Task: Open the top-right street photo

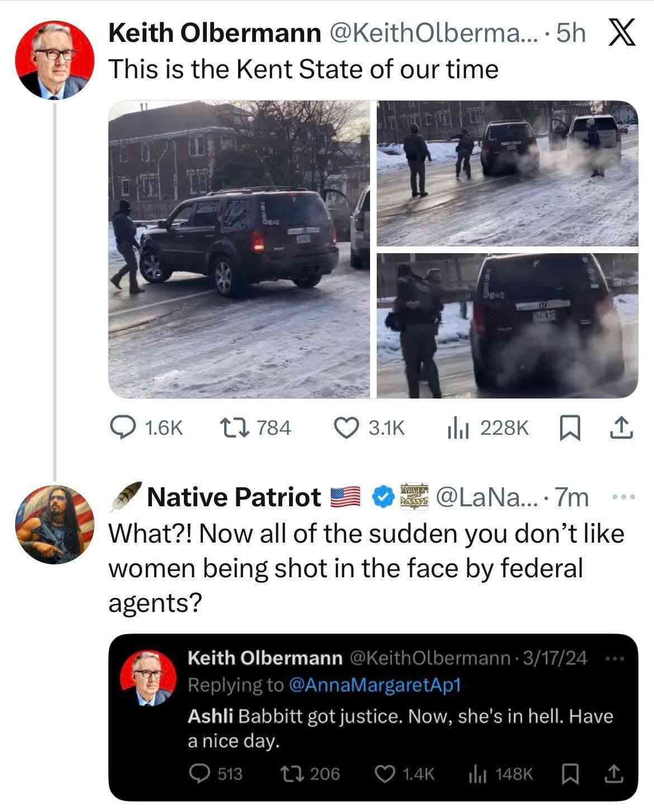Action: pos(507,173)
